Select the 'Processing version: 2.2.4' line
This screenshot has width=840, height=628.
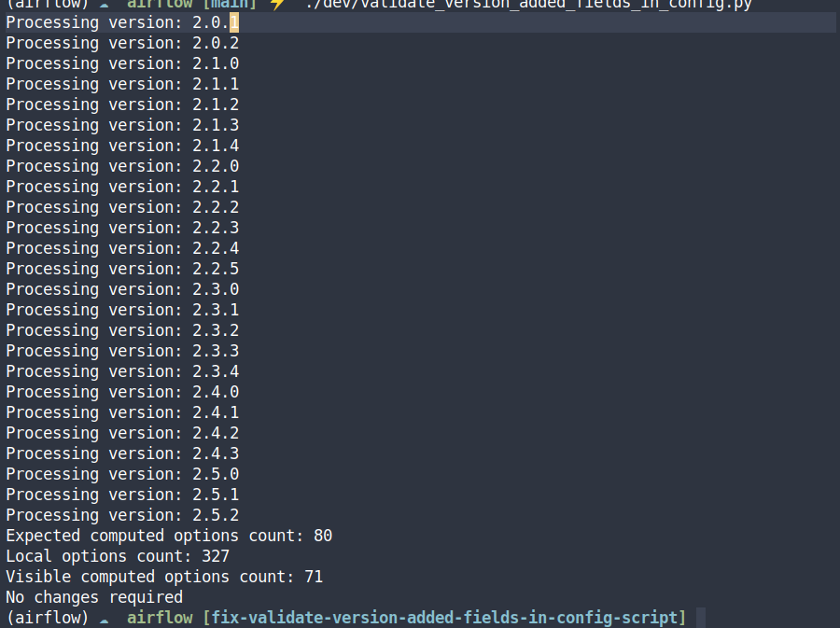pos(122,248)
